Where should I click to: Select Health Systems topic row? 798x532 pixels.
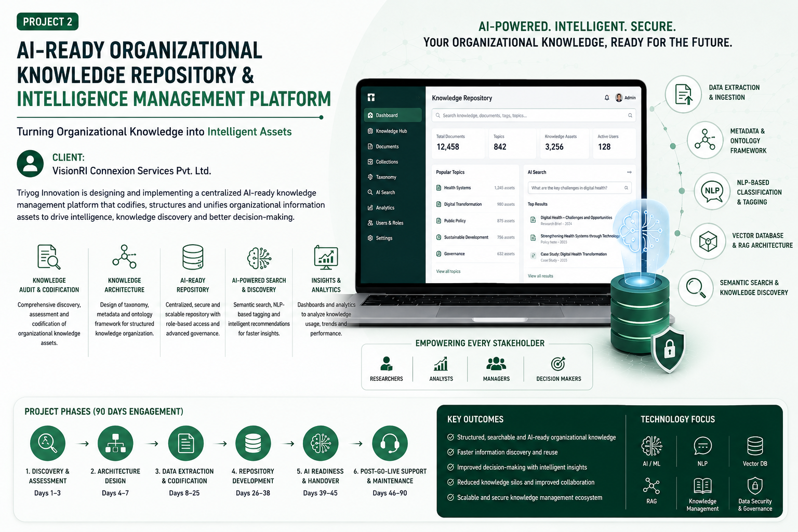point(475,188)
